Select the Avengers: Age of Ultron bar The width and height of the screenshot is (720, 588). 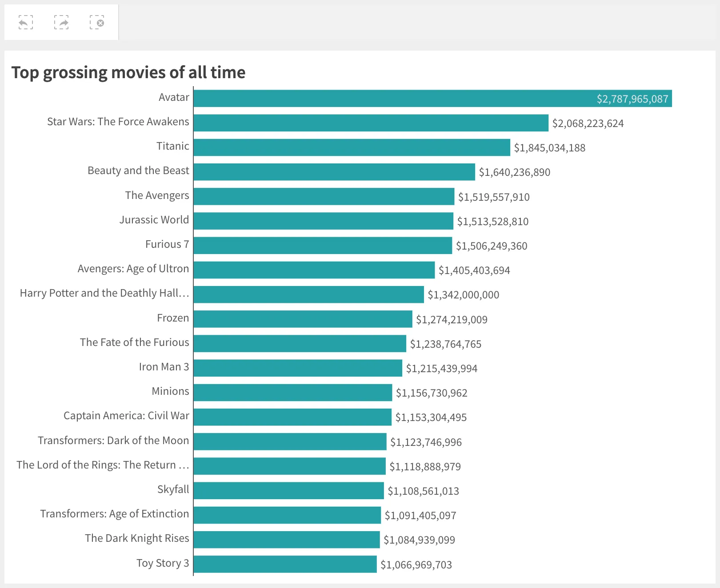pos(311,269)
